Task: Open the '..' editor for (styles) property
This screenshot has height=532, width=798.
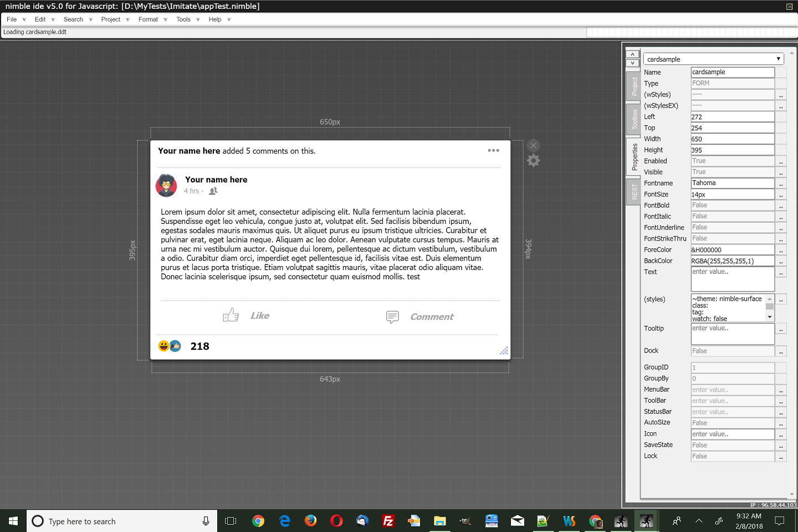Action: [x=781, y=299]
